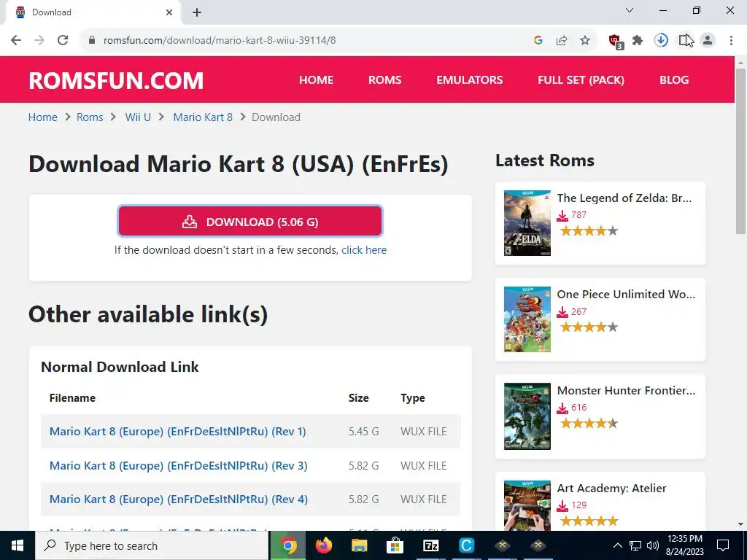Show Chrome downloads via the download arrow icon

(x=661, y=40)
